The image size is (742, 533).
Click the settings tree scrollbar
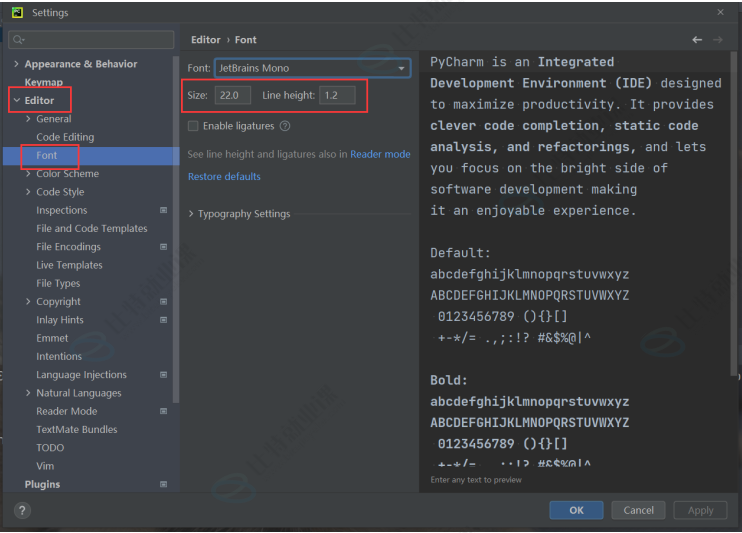(176, 230)
